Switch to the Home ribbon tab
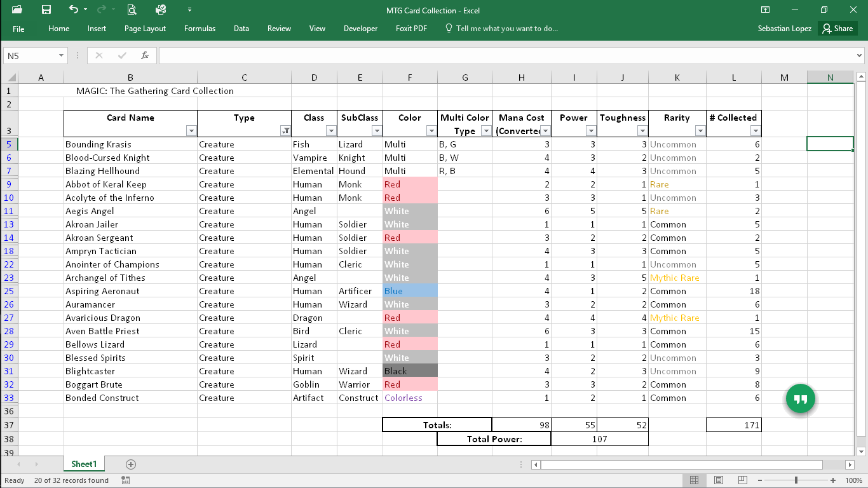 point(59,29)
